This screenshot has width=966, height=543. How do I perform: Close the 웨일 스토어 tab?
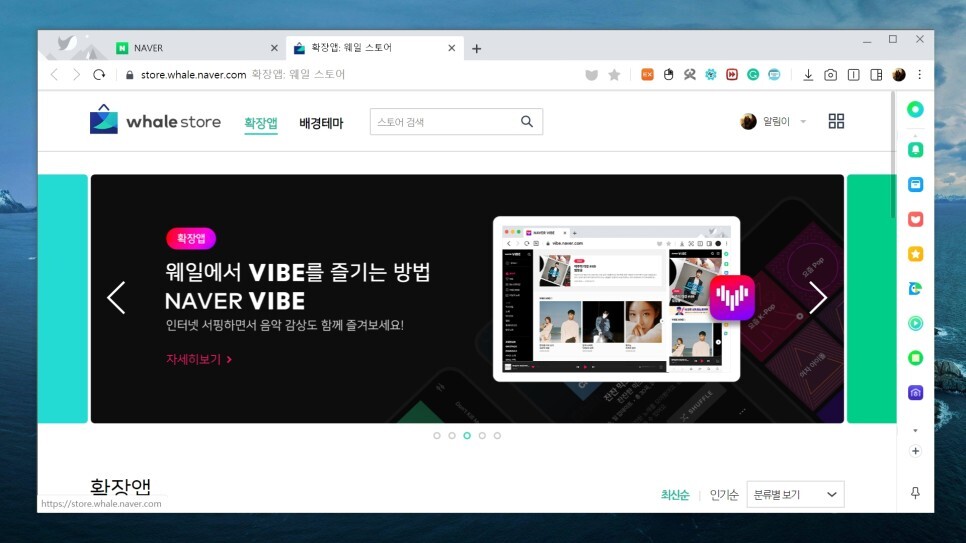452,48
